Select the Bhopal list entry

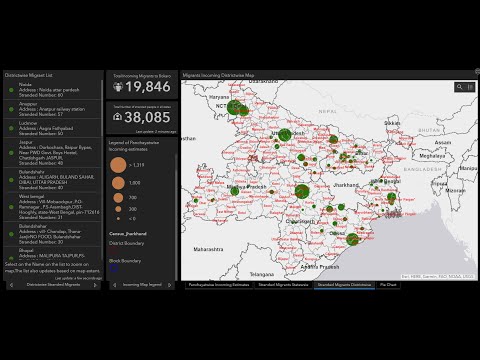52,253
